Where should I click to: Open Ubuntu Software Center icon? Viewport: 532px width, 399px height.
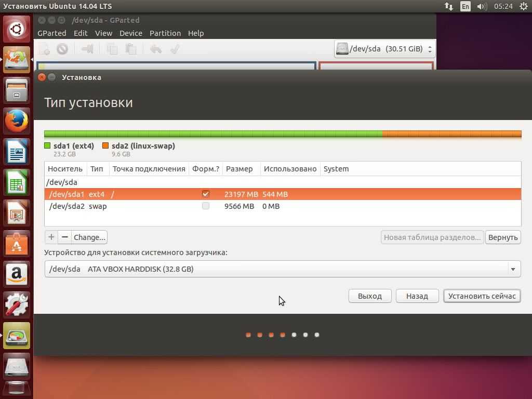(17, 243)
